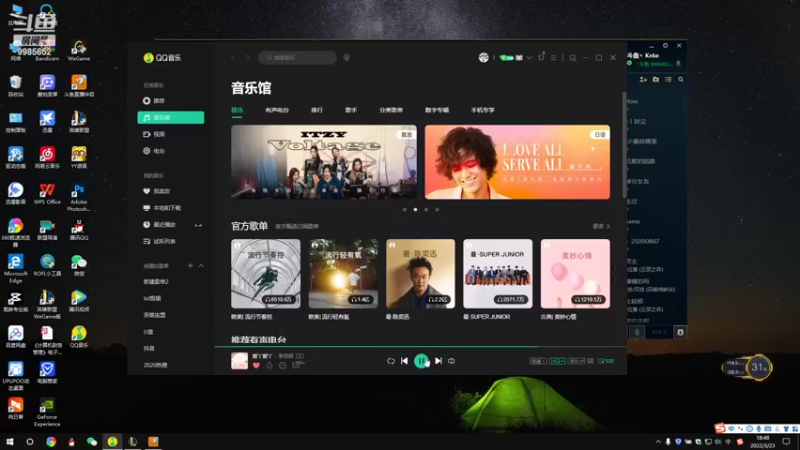Open 最近播放 recently played list
Image resolution: width=800 pixels, height=450 pixels.
[159, 224]
